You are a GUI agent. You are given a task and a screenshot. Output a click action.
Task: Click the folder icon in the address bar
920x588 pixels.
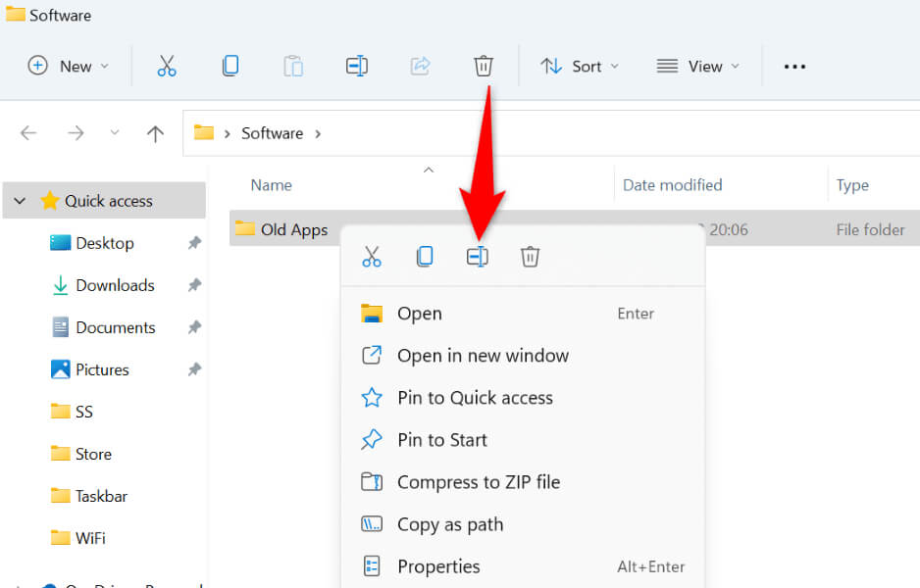tap(204, 132)
